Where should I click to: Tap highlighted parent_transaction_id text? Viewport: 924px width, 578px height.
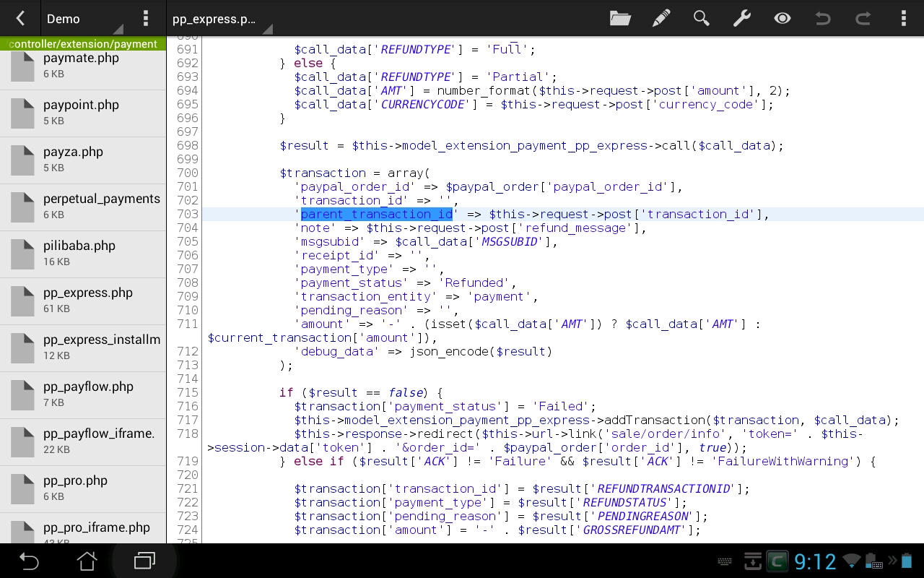376,214
